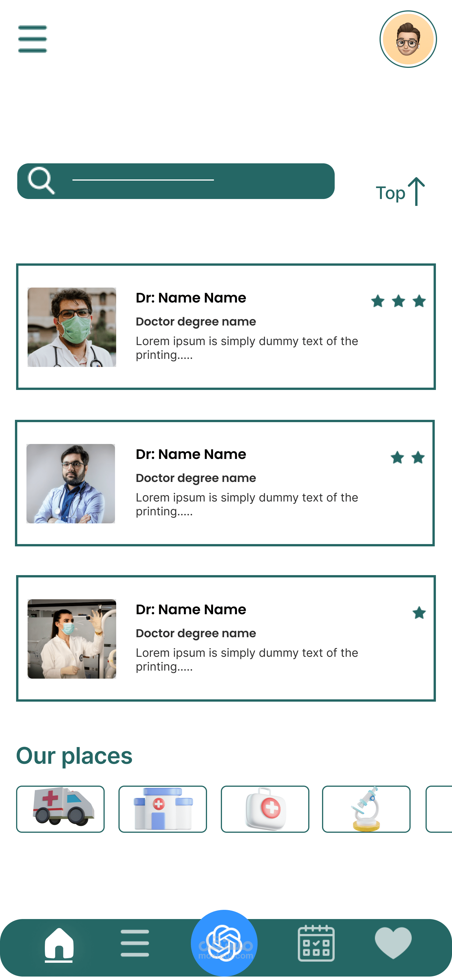
Task: Open the masked doctor's photo in first card
Action: pyautogui.click(x=72, y=327)
